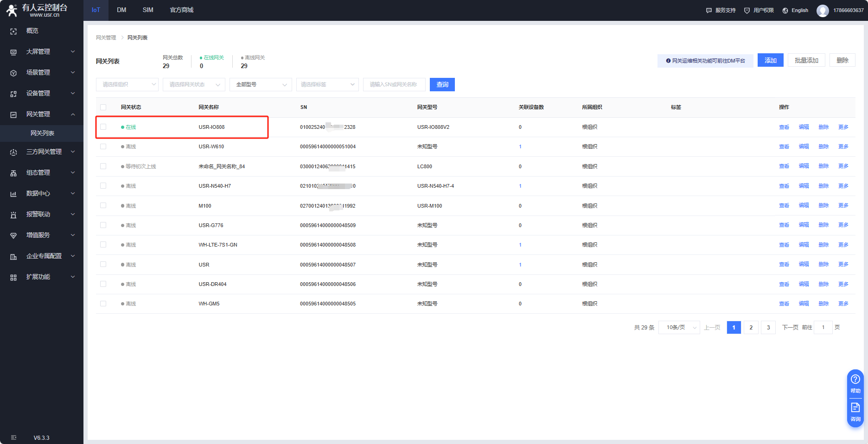Open the 请选择标签 dropdown
The image size is (868, 444).
(x=327, y=84)
